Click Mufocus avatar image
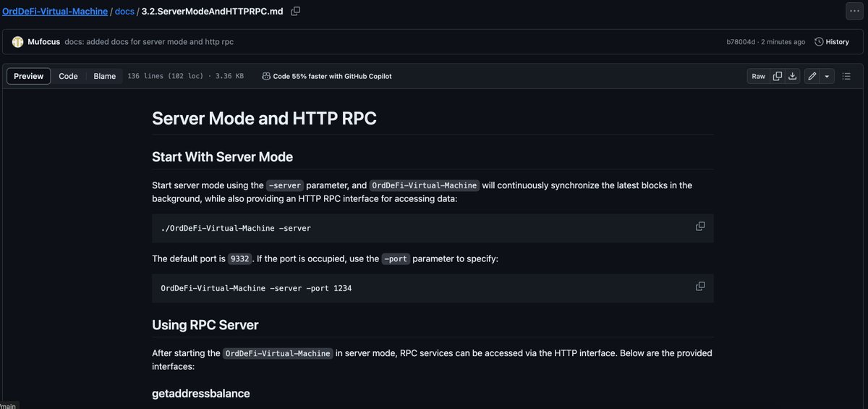868x409 pixels. coord(17,42)
